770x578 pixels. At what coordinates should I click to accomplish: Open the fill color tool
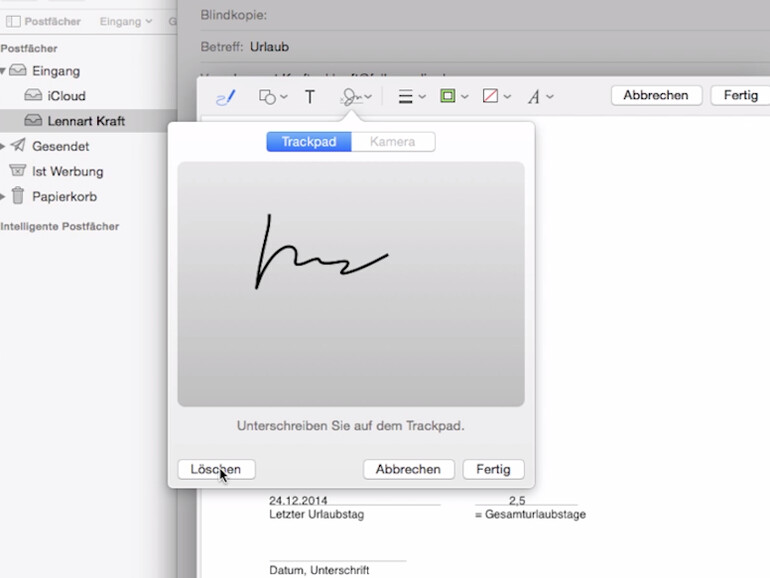click(491, 96)
